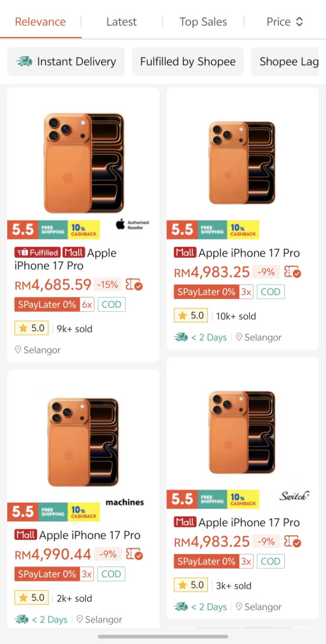Toggle the Instant Delivery filter
This screenshot has width=326, height=644.
pyautogui.click(x=66, y=62)
